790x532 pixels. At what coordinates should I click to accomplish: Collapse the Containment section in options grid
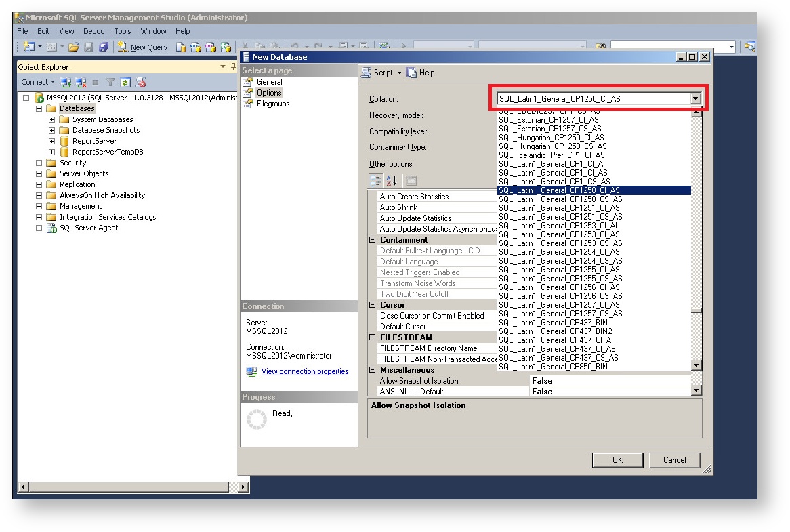(x=373, y=240)
